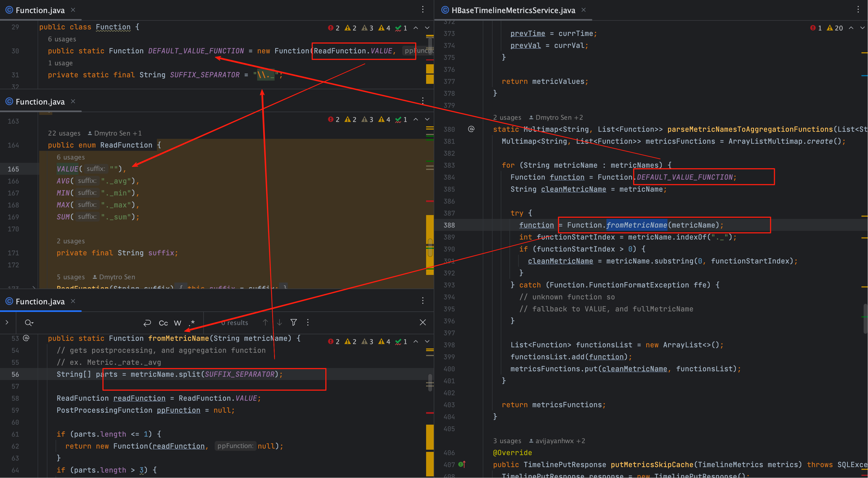868x478 pixels.
Task: Close Function.java tab above the ReadFunction enum
Action: pos(73,101)
